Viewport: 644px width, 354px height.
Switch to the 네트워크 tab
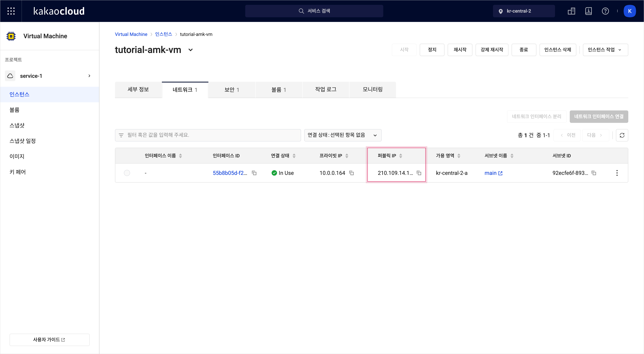coord(185,90)
